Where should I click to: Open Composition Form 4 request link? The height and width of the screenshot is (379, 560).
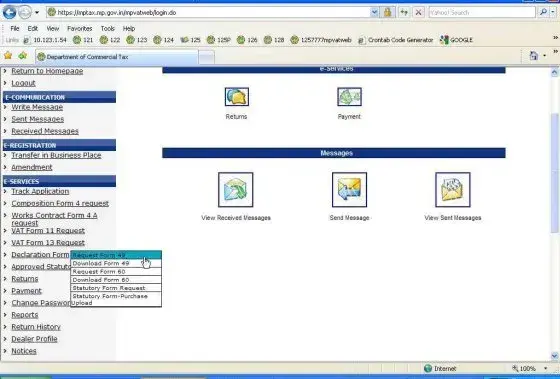pyautogui.click(x=60, y=204)
